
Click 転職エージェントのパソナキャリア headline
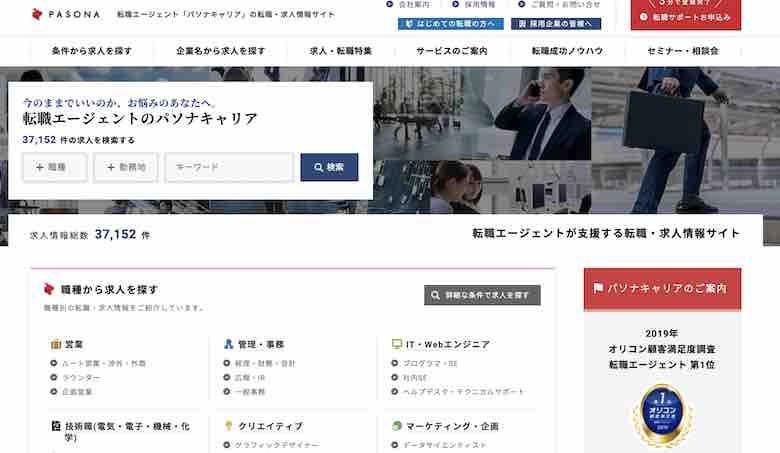click(x=140, y=118)
